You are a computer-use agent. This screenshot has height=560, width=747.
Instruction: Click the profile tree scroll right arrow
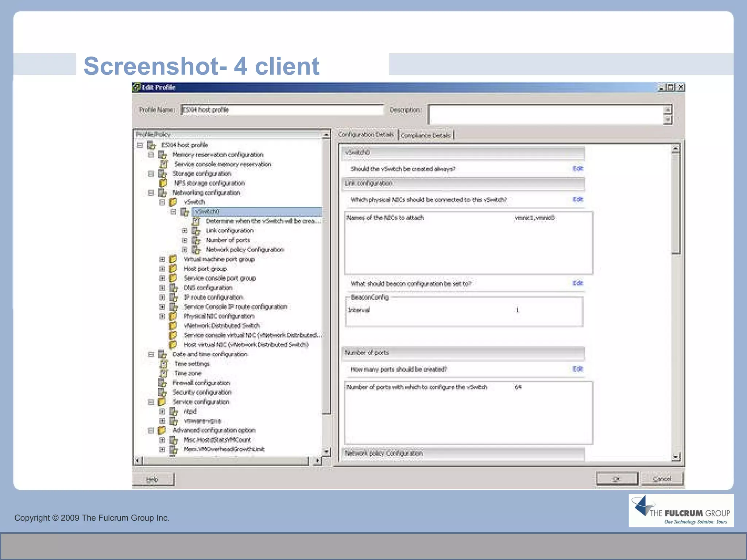click(x=317, y=461)
